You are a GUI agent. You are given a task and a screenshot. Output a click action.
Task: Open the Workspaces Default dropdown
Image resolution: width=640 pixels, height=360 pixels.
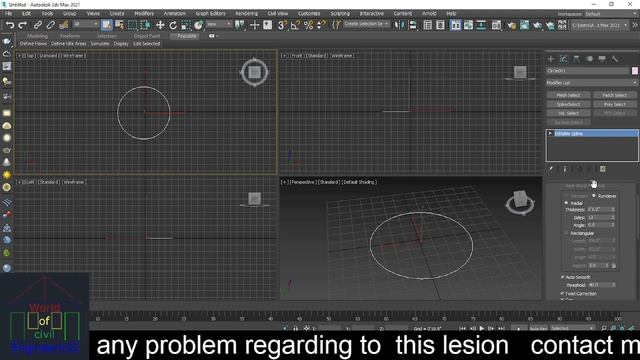pos(611,14)
